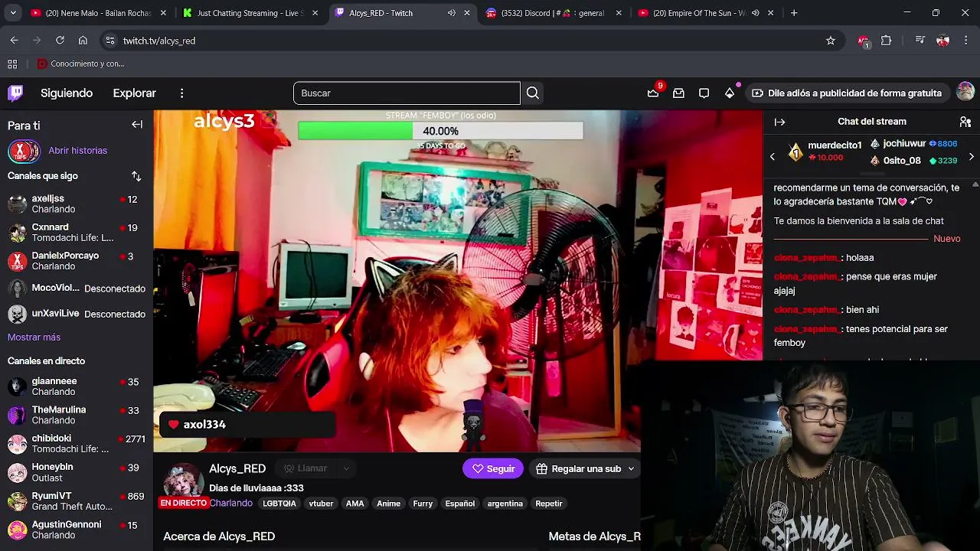Collapse the Para ti sidebar
980x551 pixels.
click(x=137, y=125)
